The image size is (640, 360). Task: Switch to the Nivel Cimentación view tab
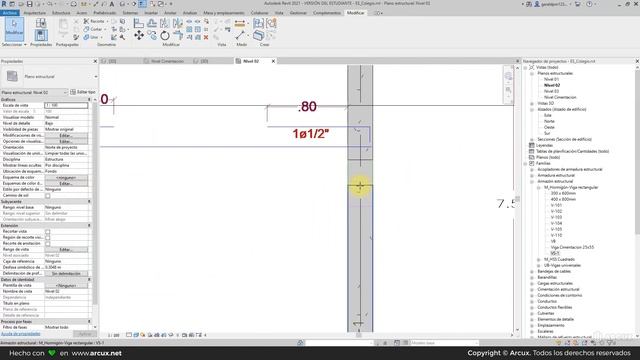coord(164,61)
